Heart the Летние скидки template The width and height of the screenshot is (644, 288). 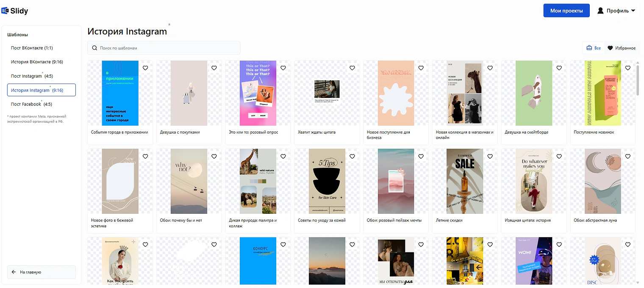[490, 157]
